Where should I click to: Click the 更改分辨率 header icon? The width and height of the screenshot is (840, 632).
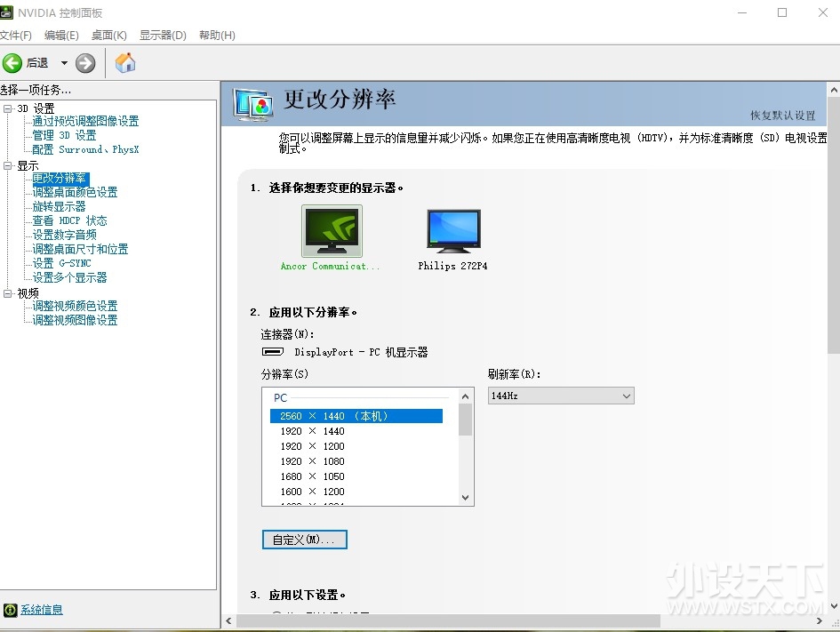click(x=253, y=104)
